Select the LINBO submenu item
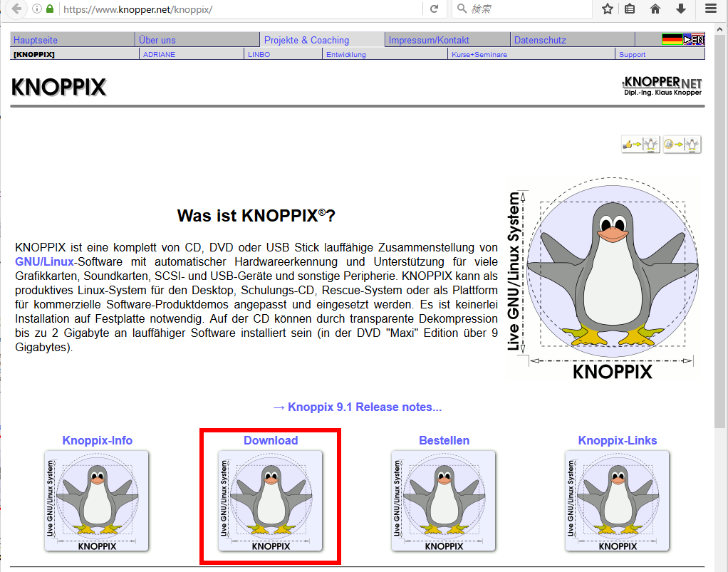 point(283,54)
